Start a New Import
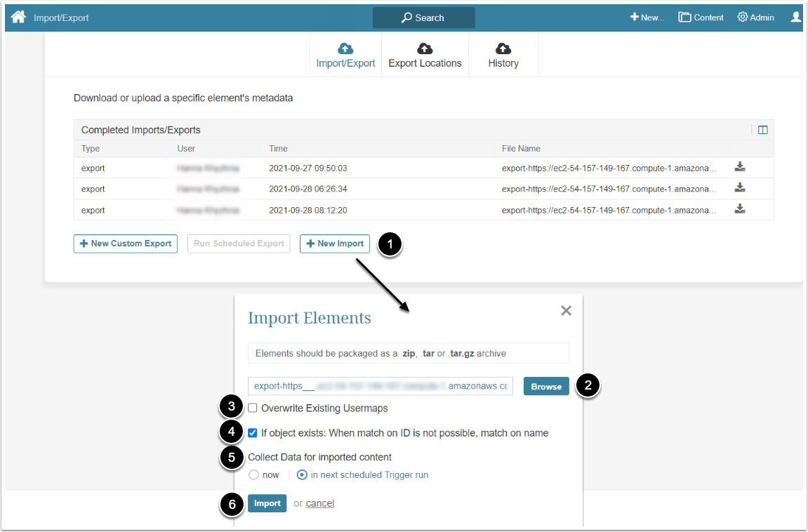808x532 pixels. tap(334, 244)
